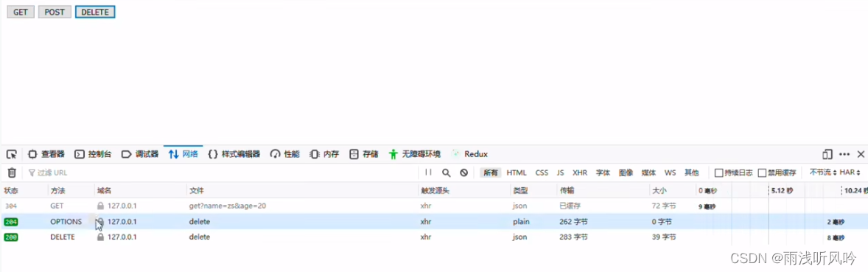The image size is (868, 272).
Task: Click the 0 字节 size cell
Action: coord(662,222)
